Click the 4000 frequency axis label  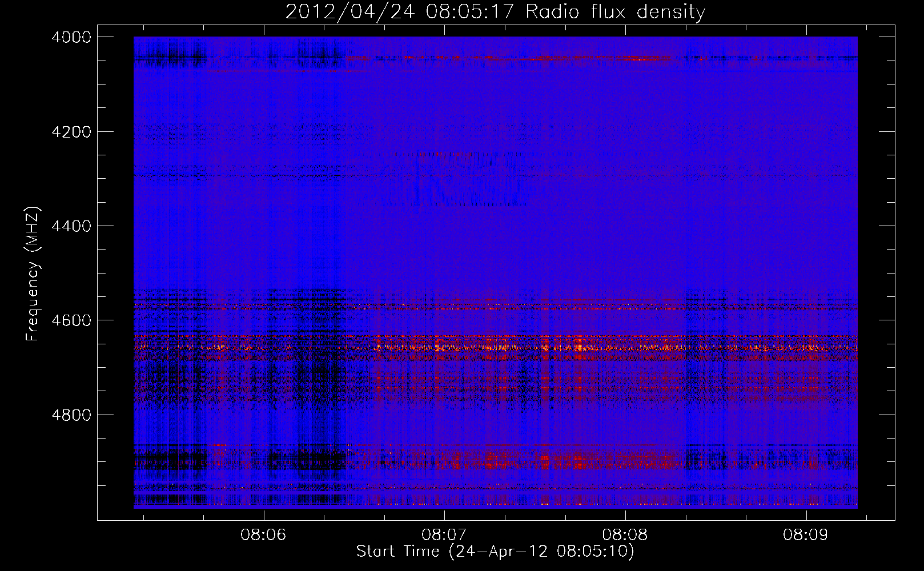click(x=71, y=37)
